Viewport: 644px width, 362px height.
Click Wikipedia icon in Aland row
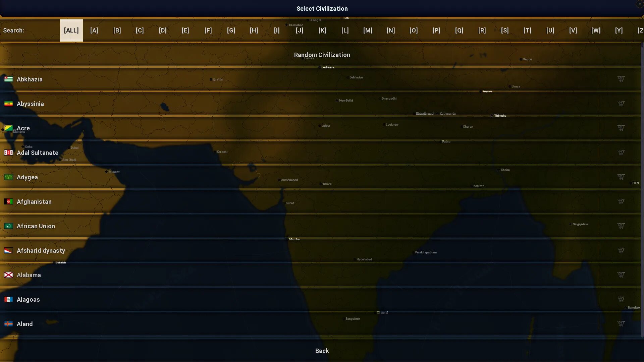click(x=621, y=324)
